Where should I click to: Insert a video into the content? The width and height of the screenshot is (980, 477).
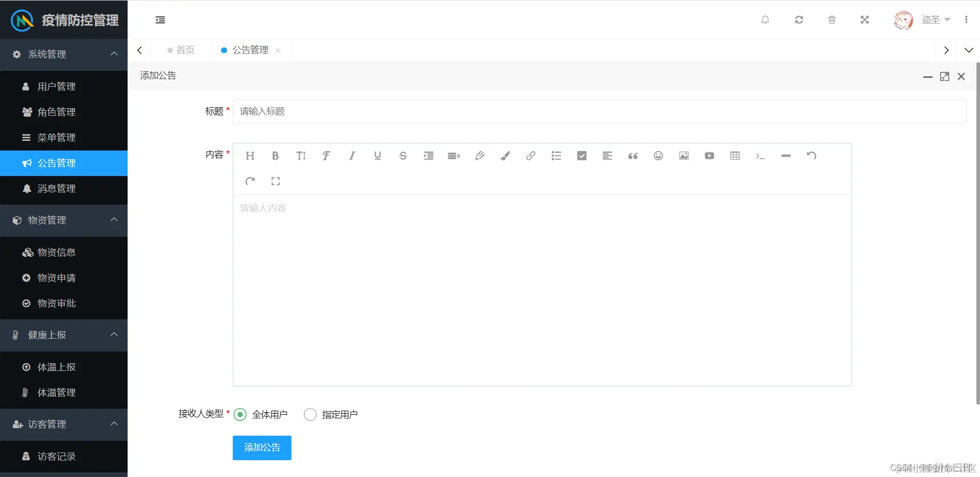click(709, 156)
